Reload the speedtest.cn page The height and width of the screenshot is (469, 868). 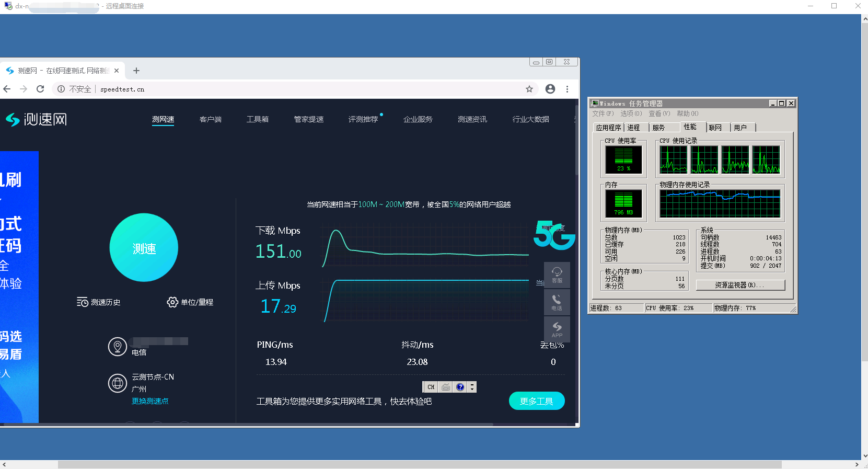(x=40, y=89)
